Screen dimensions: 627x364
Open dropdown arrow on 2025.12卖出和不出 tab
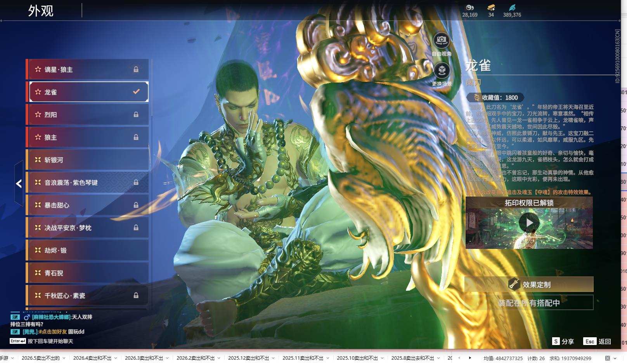[x=273, y=358]
